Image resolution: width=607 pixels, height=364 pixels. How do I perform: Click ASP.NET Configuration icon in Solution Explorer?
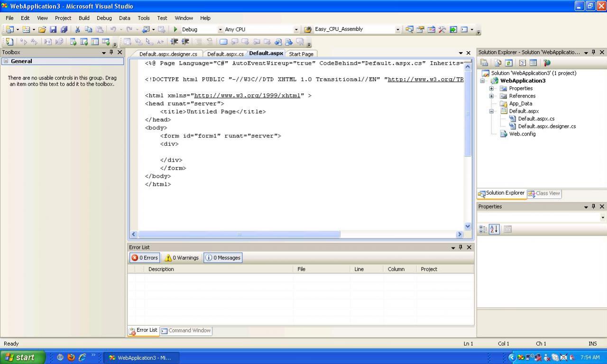547,63
